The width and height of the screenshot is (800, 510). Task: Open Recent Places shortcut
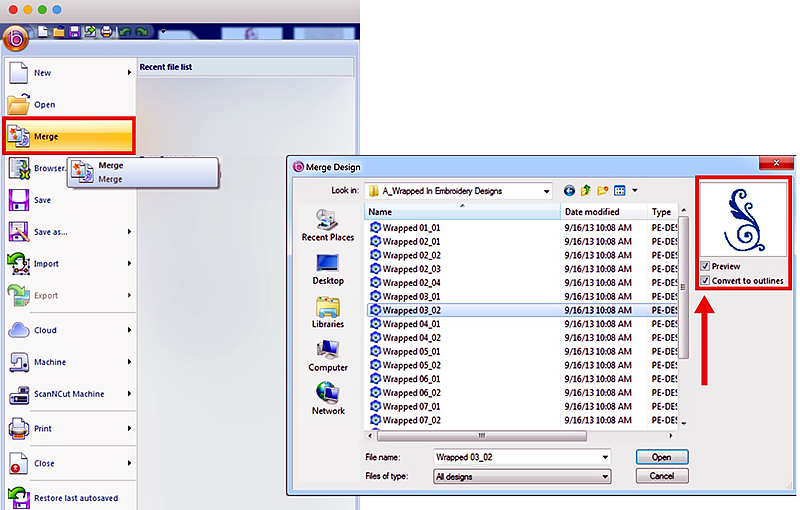coord(327,224)
